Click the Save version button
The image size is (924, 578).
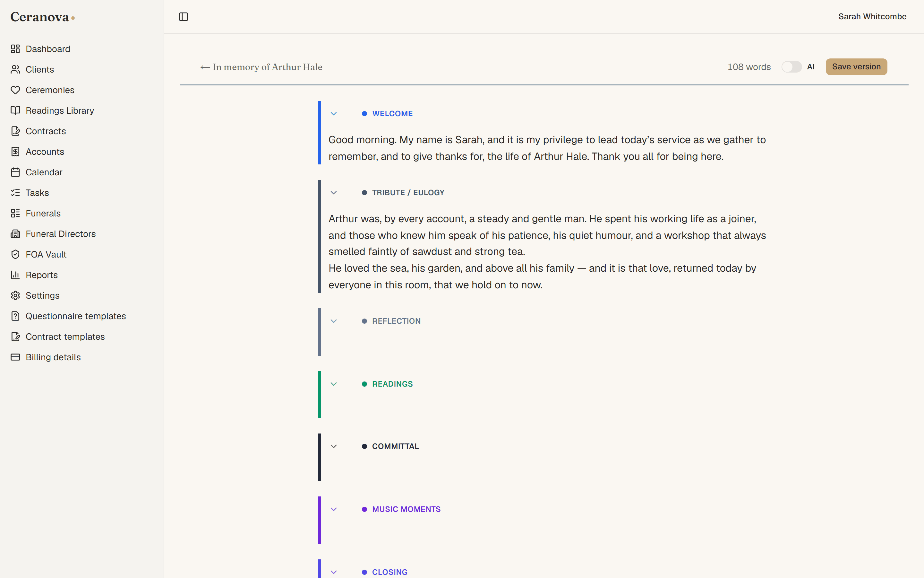[856, 67]
